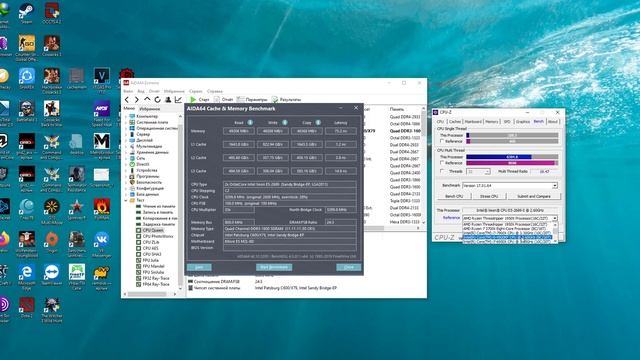Open The Witcher 3 desktop icon
The width and height of the screenshot is (640, 360).
tap(52, 310)
